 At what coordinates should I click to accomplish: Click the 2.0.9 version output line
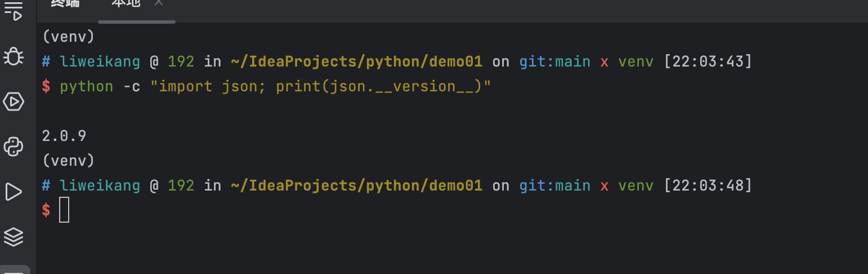point(64,136)
